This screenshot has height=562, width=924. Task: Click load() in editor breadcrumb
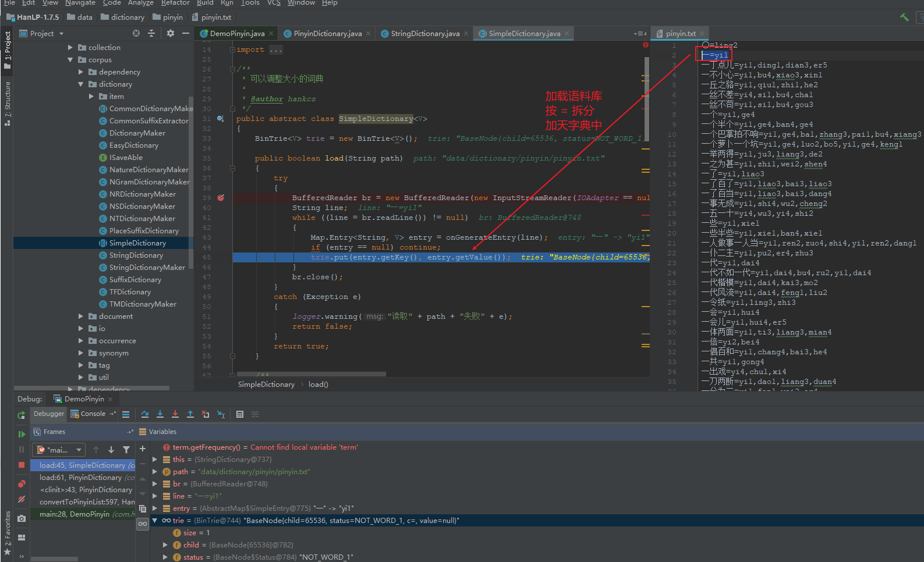(x=318, y=385)
